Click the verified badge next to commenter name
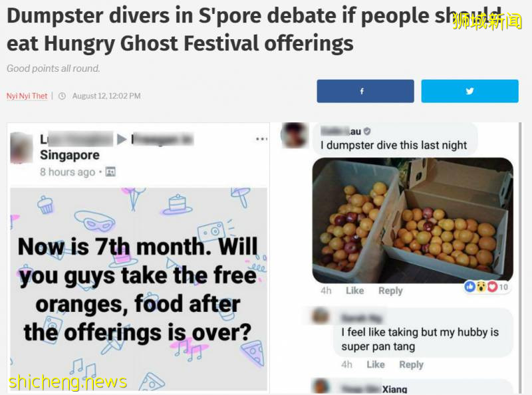Image resolution: width=532 pixels, height=395 pixels. (x=366, y=132)
